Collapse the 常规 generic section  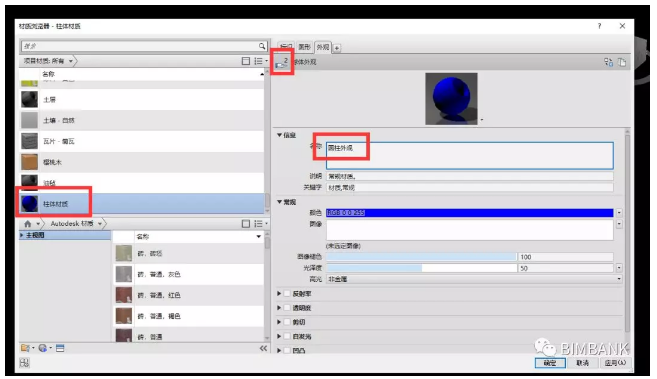click(279, 202)
